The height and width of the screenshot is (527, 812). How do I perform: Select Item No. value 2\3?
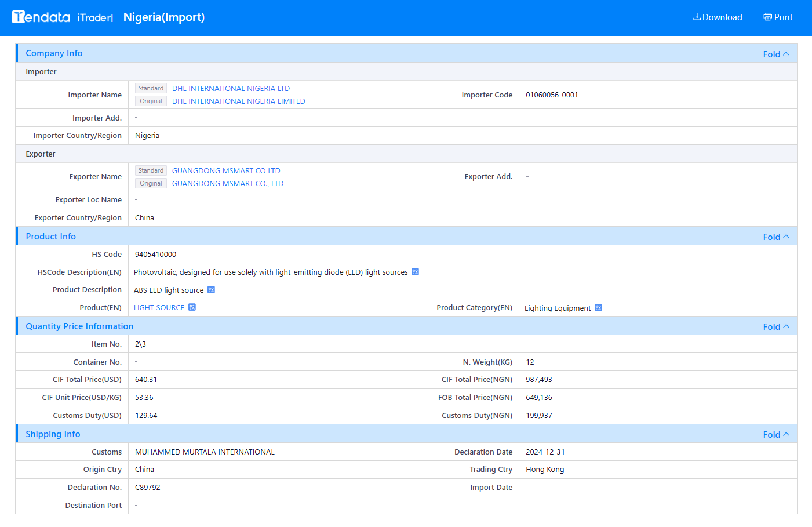[x=140, y=344]
